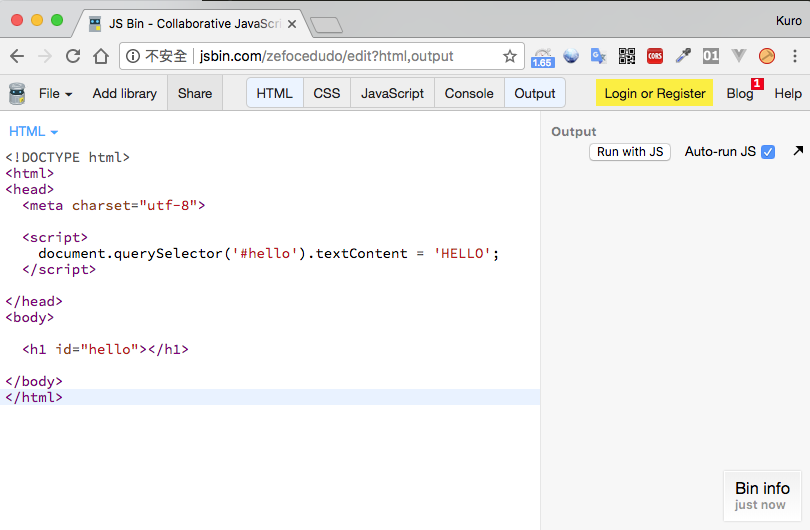Viewport: 810px width, 530px height.
Task: Click Add library in the toolbar
Action: [x=124, y=93]
